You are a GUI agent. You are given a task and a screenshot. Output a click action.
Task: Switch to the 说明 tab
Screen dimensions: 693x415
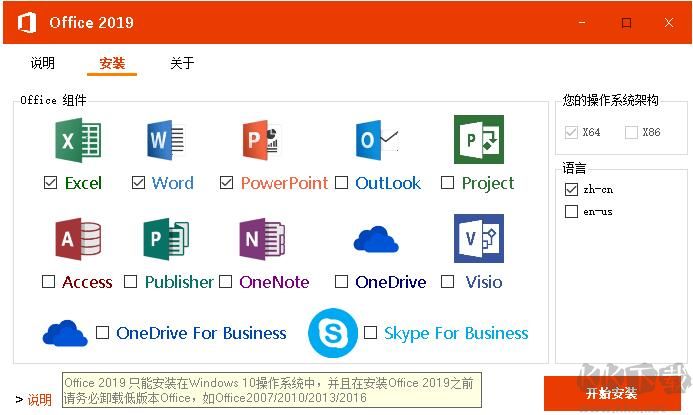pyautogui.click(x=43, y=64)
